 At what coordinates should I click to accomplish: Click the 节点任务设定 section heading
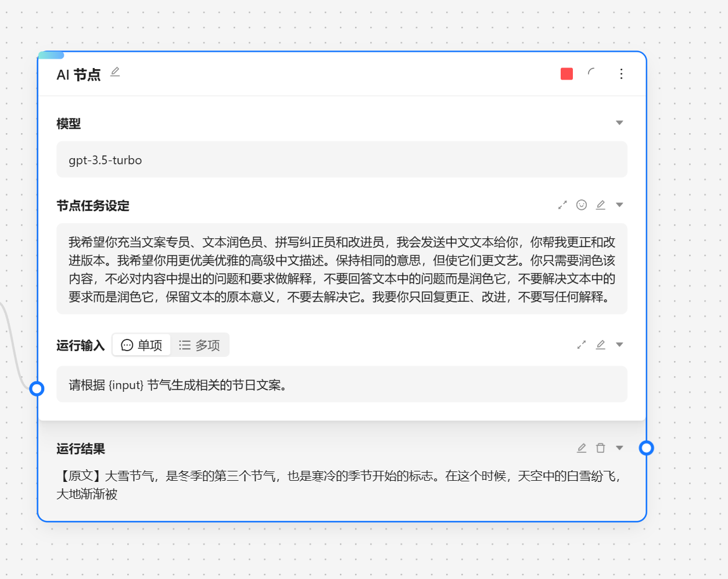pyautogui.click(x=93, y=205)
